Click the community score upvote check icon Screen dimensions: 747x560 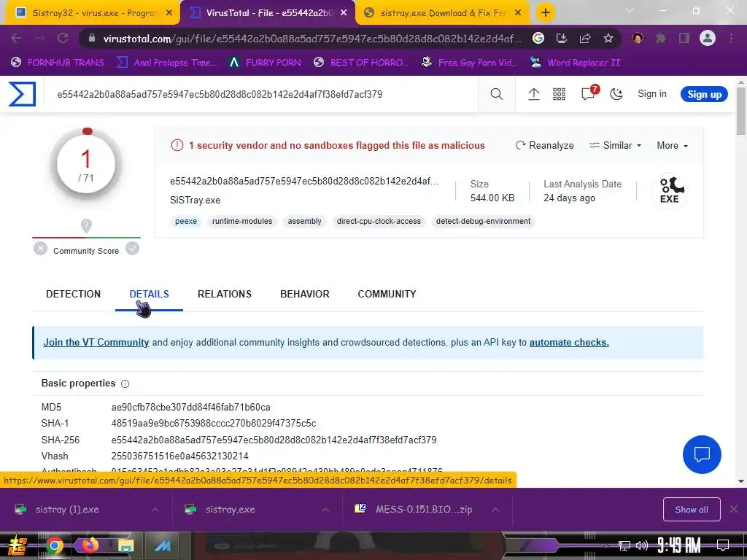click(x=133, y=249)
